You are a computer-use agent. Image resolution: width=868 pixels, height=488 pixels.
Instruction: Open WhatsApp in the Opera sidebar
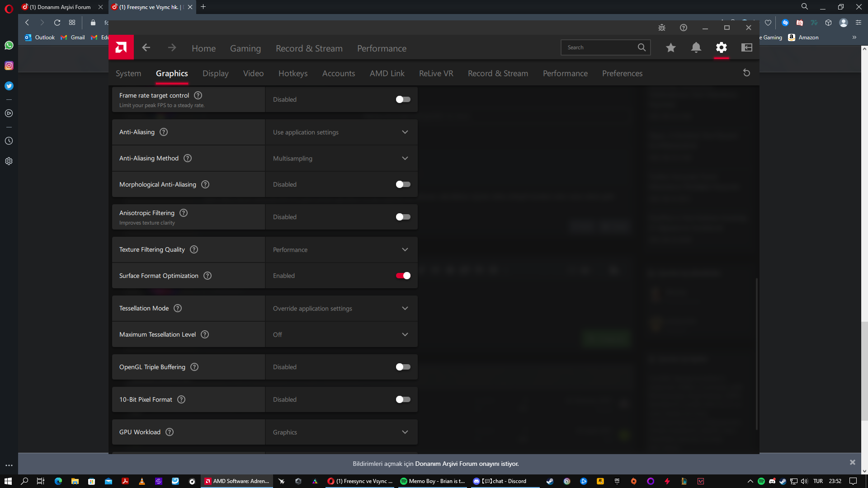point(9,45)
